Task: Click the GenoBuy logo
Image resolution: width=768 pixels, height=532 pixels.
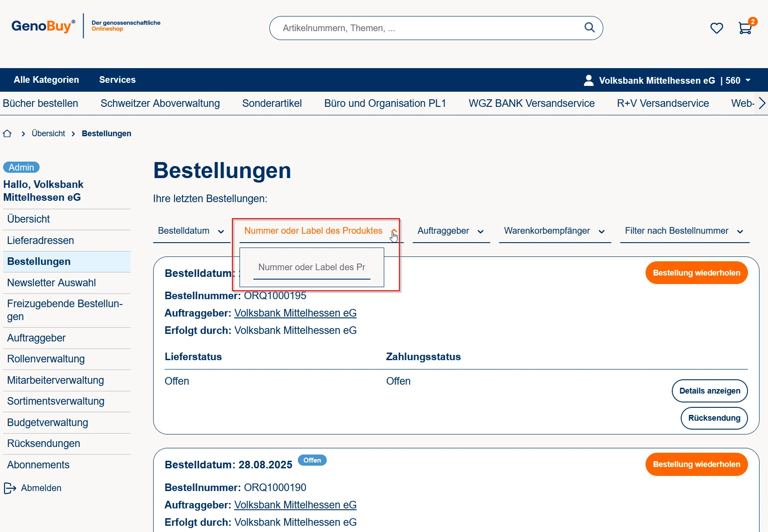Action: click(43, 26)
